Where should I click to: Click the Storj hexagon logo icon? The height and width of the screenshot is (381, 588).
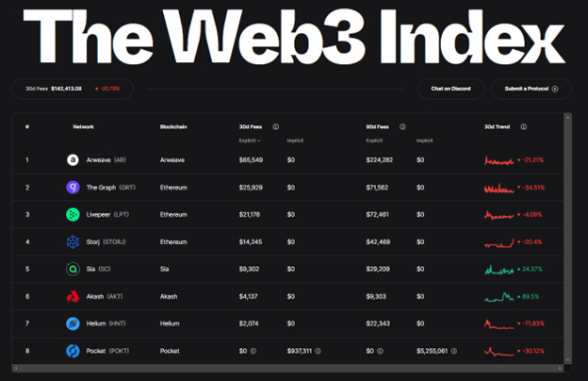click(73, 241)
